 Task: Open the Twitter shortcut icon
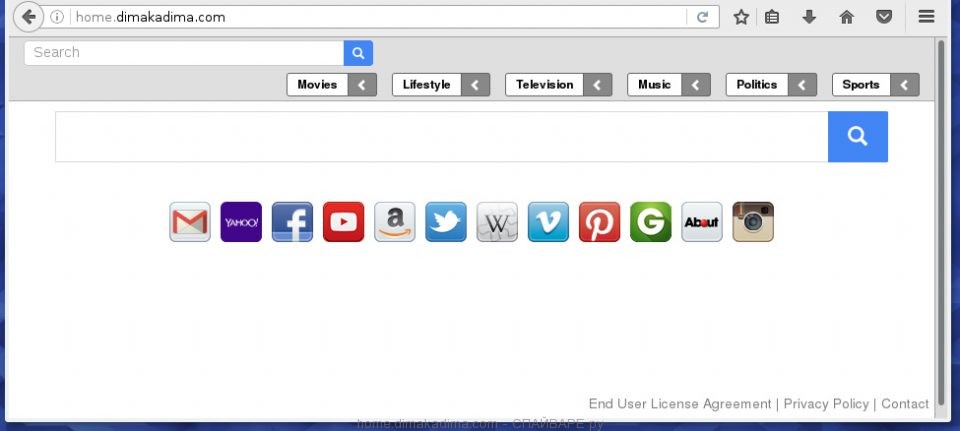pyautogui.click(x=446, y=222)
